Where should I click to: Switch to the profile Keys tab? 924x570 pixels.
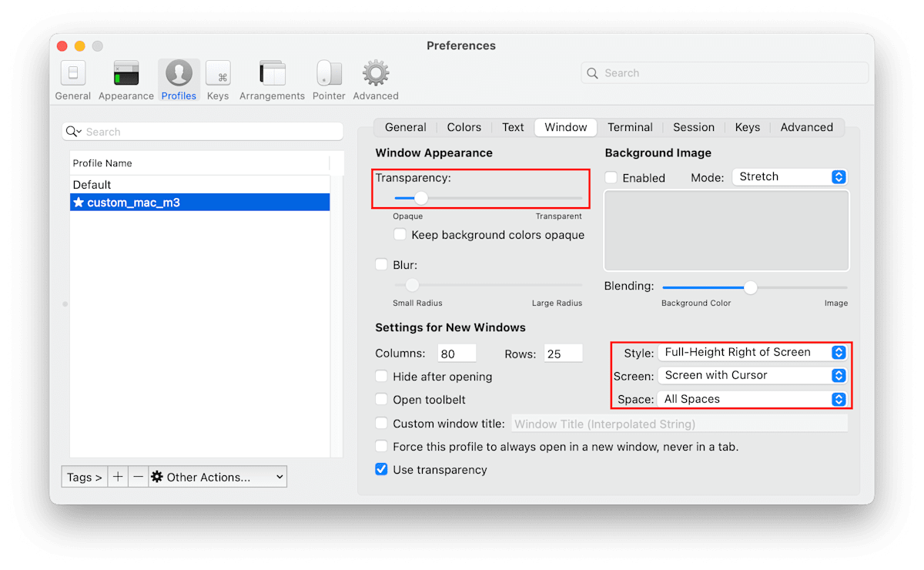click(748, 127)
